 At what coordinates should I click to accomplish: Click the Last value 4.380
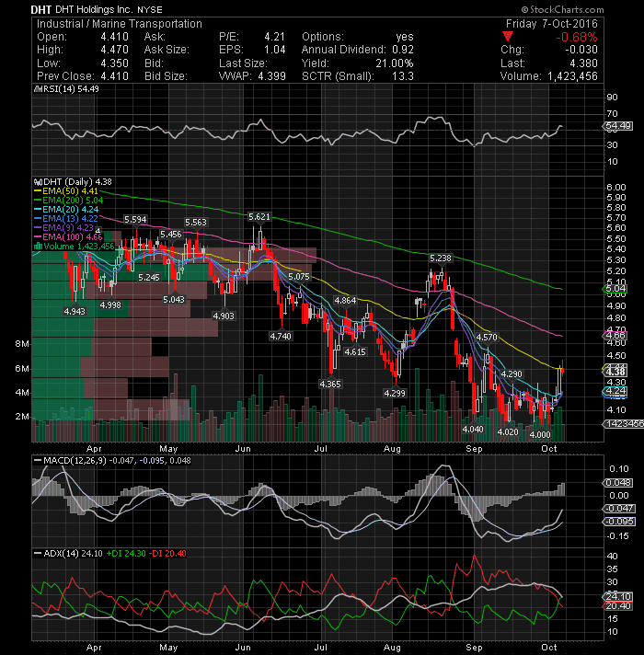pyautogui.click(x=584, y=63)
